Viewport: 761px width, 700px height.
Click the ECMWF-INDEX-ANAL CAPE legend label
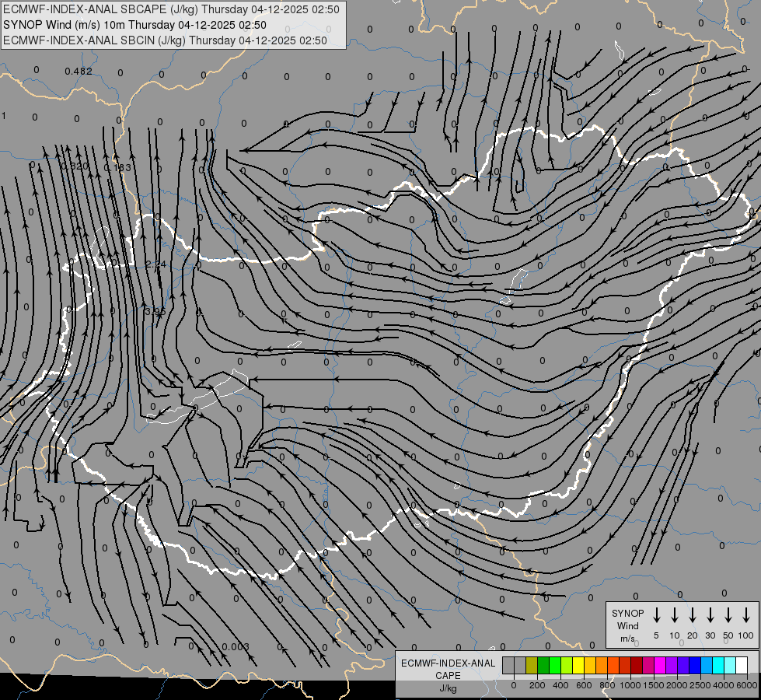point(448,669)
